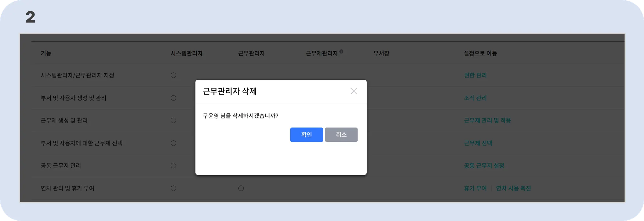Click the 부서 및 사용자에 대한 근무제 선택 label
The image size is (644, 221).
pyautogui.click(x=82, y=143)
